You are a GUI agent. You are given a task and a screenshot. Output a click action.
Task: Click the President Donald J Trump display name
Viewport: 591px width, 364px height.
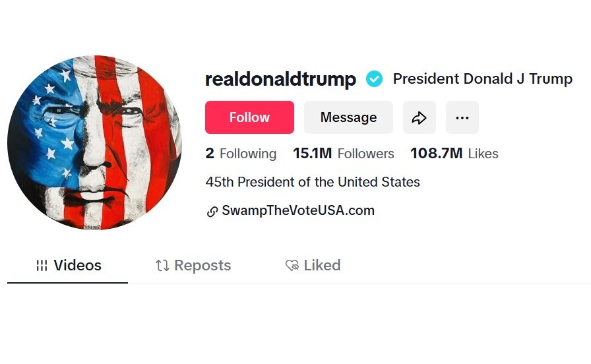point(482,79)
